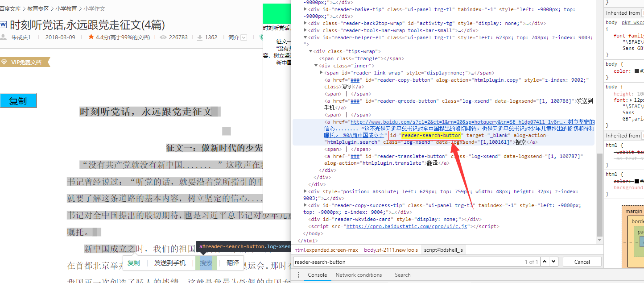Click the 征文一:做新时代的少先 heading

click(215, 148)
